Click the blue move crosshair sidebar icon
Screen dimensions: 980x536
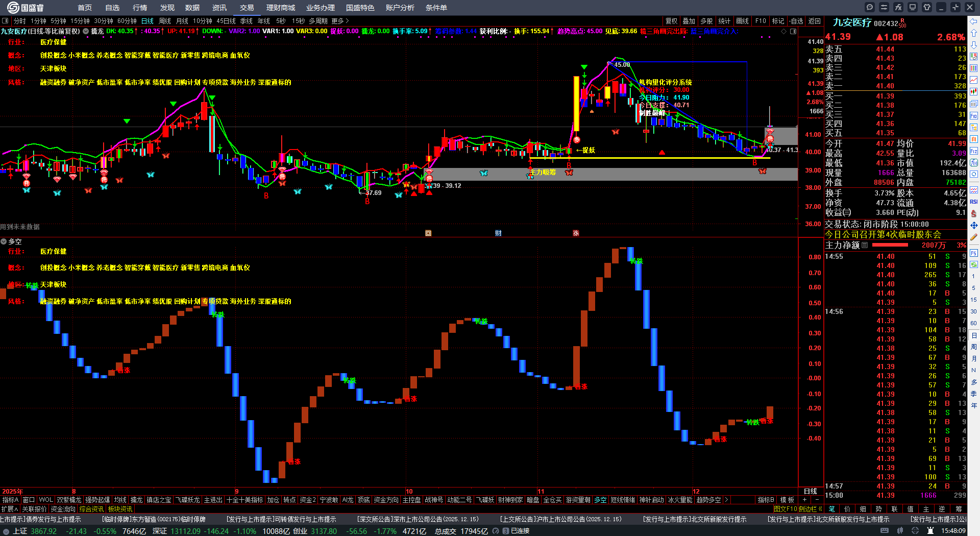(974, 225)
